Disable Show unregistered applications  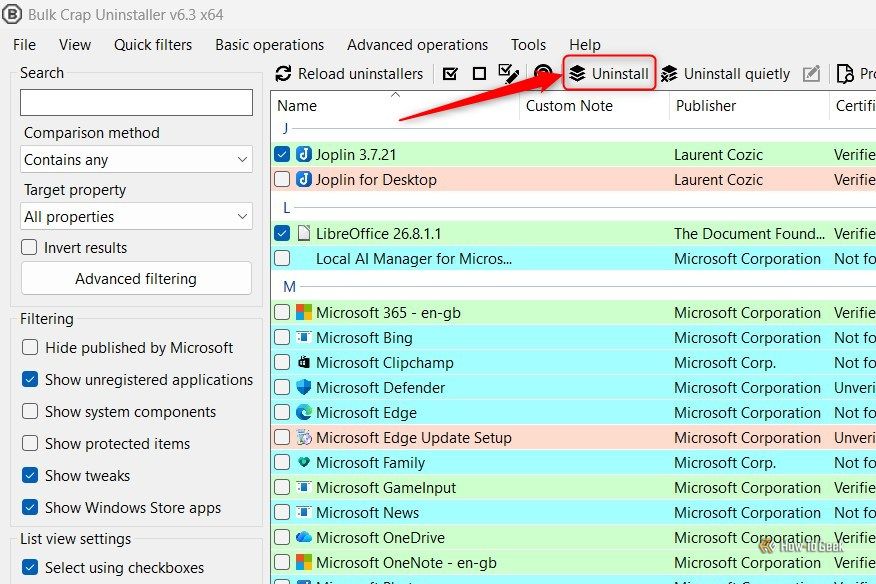point(30,379)
